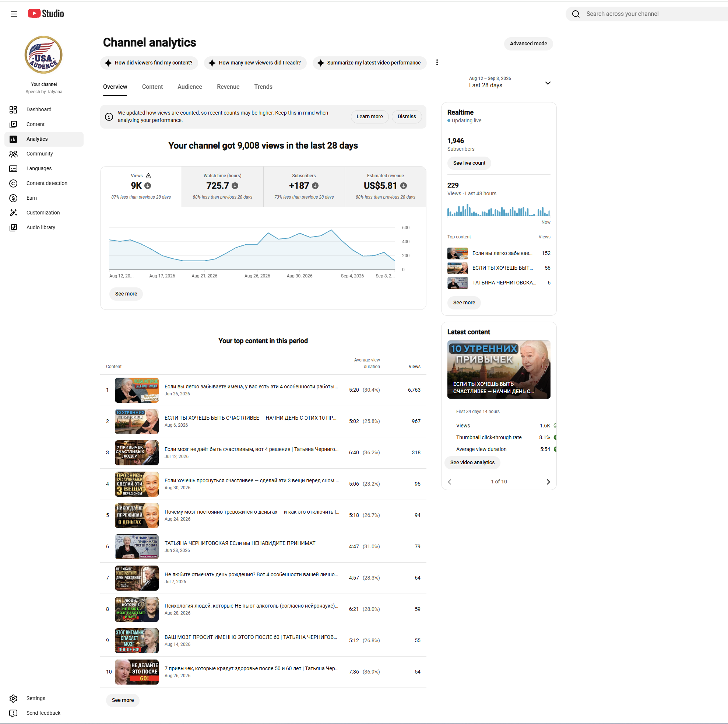Click Send feedback icon

pyautogui.click(x=13, y=713)
